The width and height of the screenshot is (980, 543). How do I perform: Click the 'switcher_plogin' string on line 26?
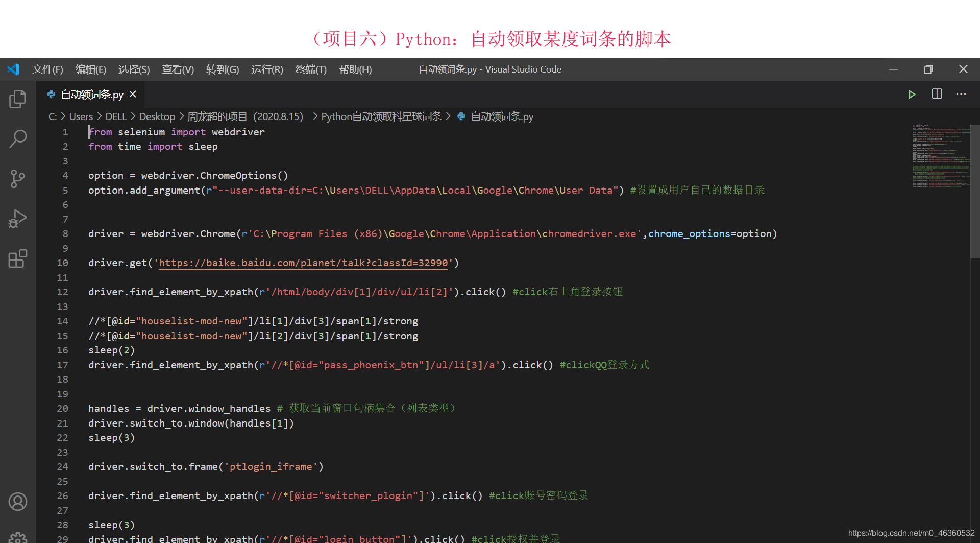coord(371,495)
